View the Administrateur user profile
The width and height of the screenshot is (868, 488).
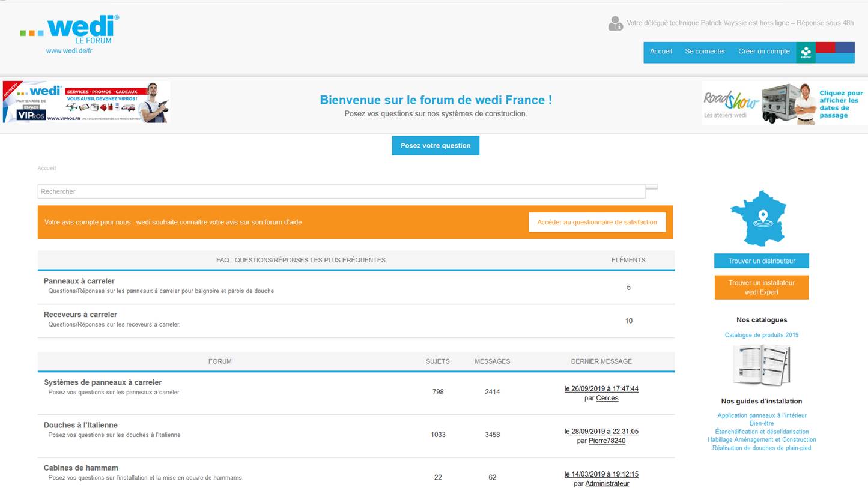pos(607,483)
